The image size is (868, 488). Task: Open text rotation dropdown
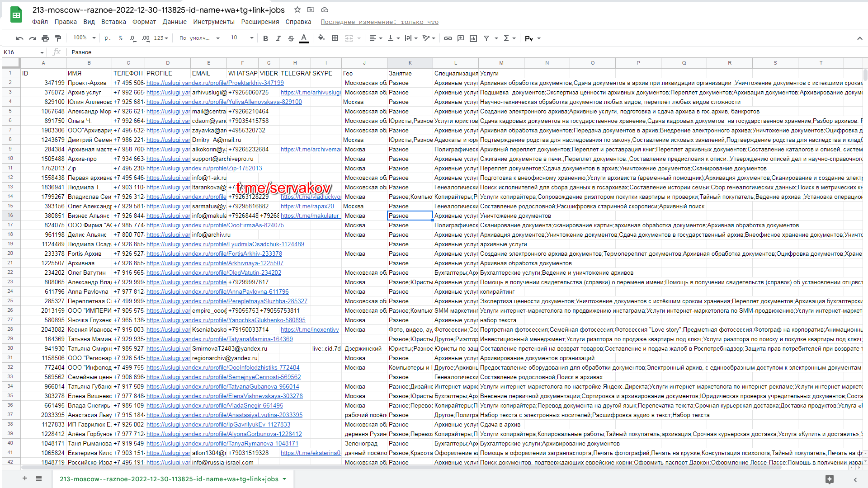[x=429, y=38]
